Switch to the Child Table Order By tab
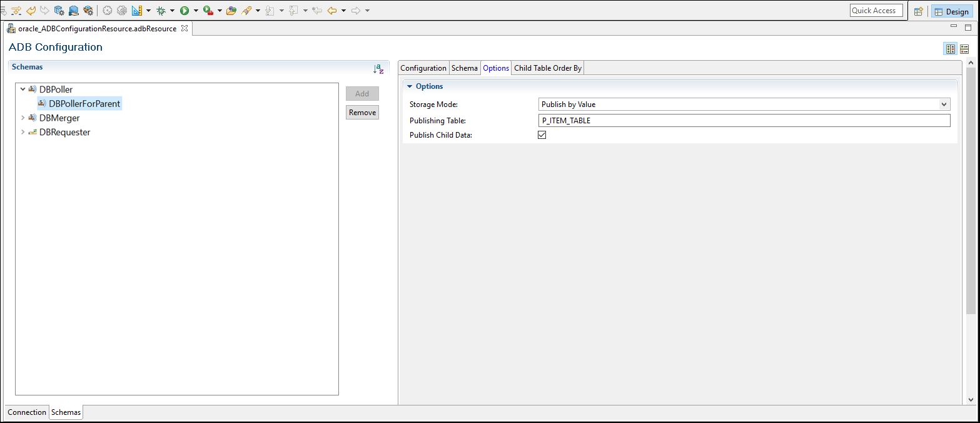980x423 pixels. click(x=547, y=68)
